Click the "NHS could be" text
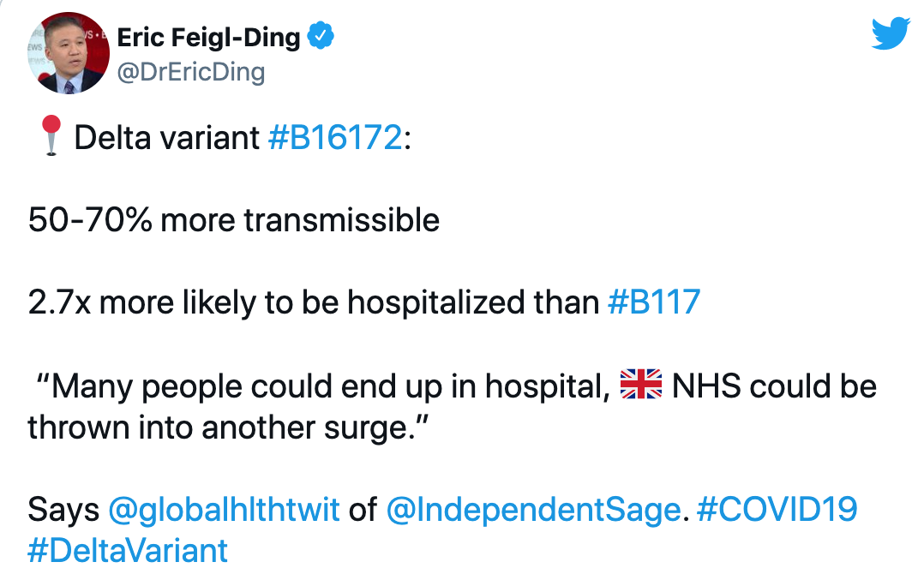This screenshot has height=574, width=924. [774, 386]
